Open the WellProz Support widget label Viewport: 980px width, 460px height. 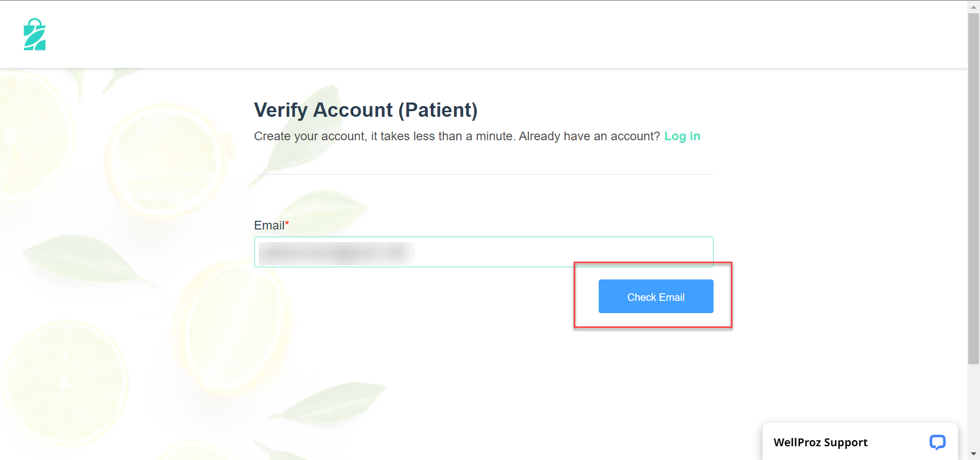[x=820, y=442]
